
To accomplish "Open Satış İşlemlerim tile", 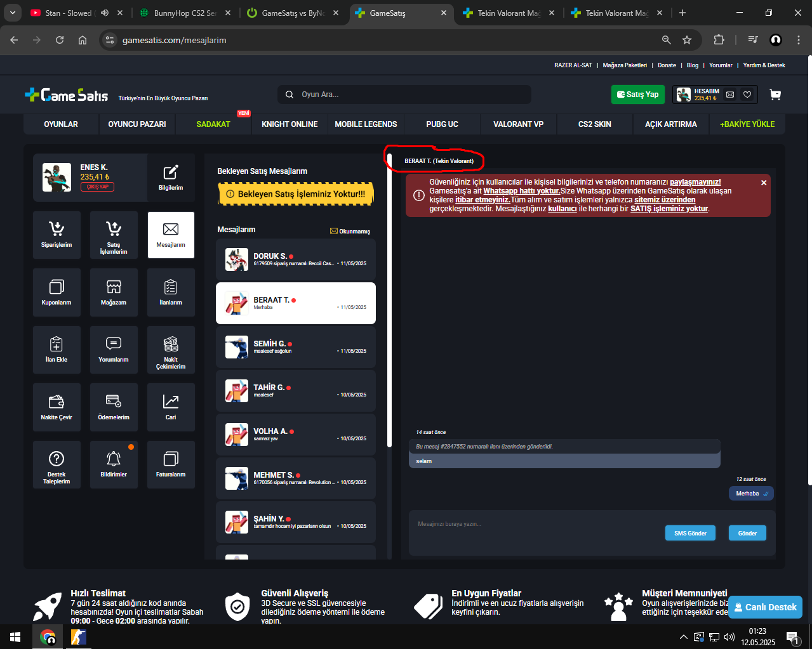I will click(x=114, y=235).
